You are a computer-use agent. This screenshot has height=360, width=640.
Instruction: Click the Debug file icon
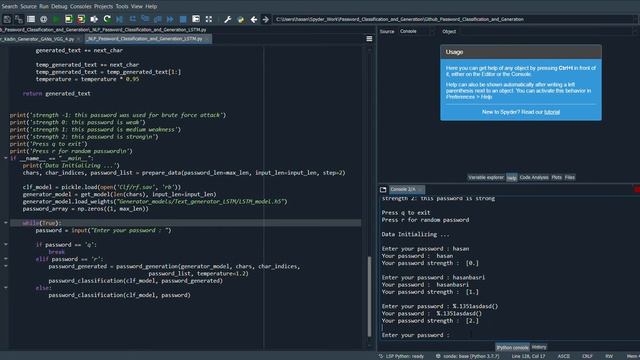tap(120, 19)
